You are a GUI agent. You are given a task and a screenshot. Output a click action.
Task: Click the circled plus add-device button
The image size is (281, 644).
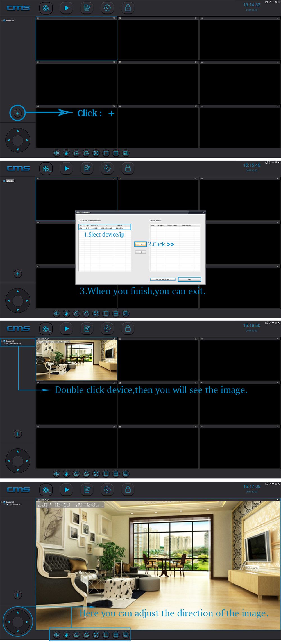[18, 113]
